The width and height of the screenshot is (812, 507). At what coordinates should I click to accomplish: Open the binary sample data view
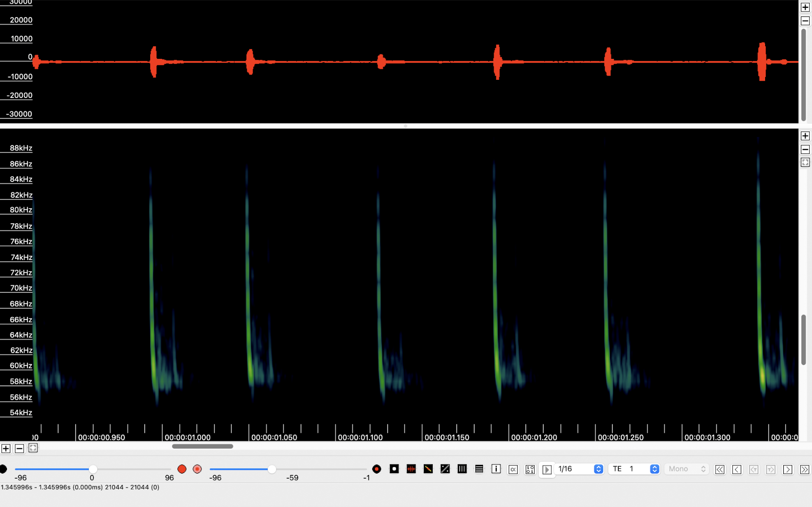tap(530, 469)
